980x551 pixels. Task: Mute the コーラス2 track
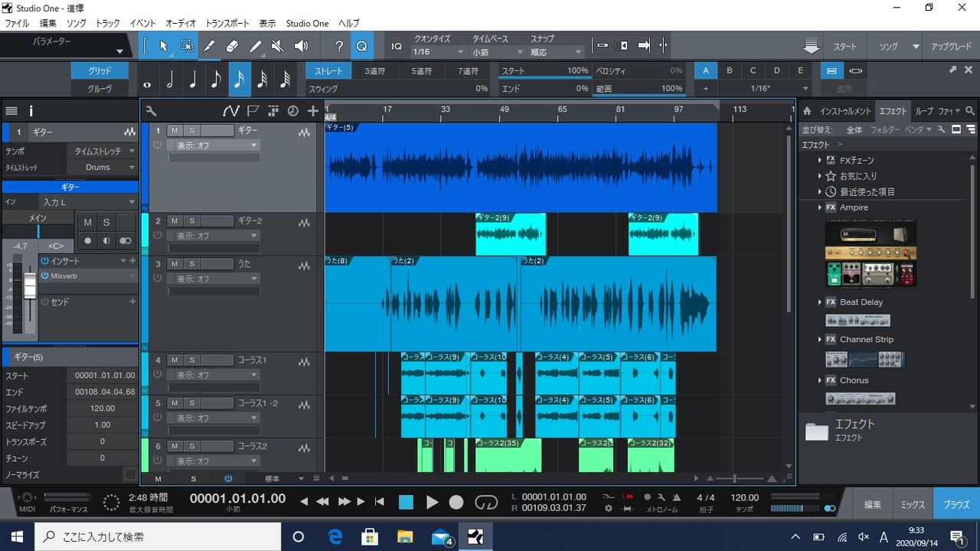pos(175,446)
